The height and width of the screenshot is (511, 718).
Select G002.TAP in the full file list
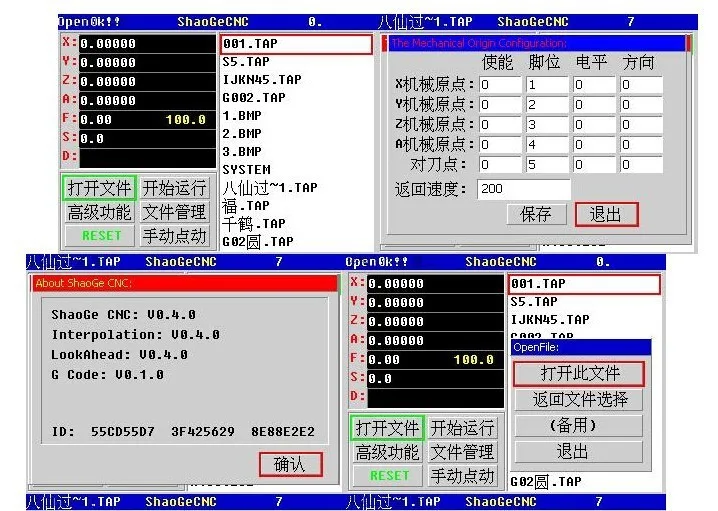coord(254,98)
